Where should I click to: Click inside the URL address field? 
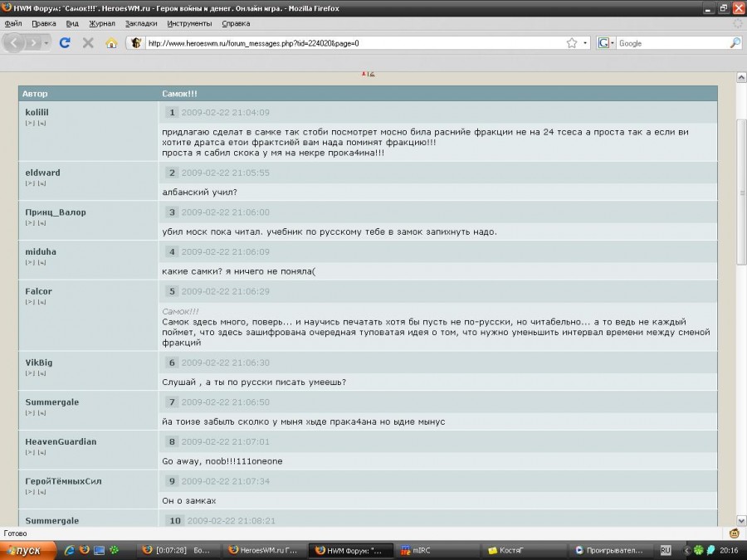349,43
